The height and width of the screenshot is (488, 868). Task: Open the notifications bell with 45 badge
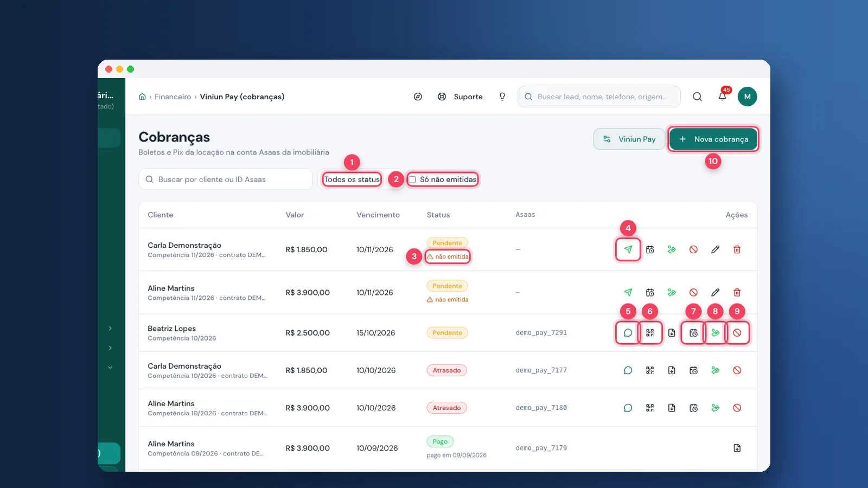(x=723, y=97)
